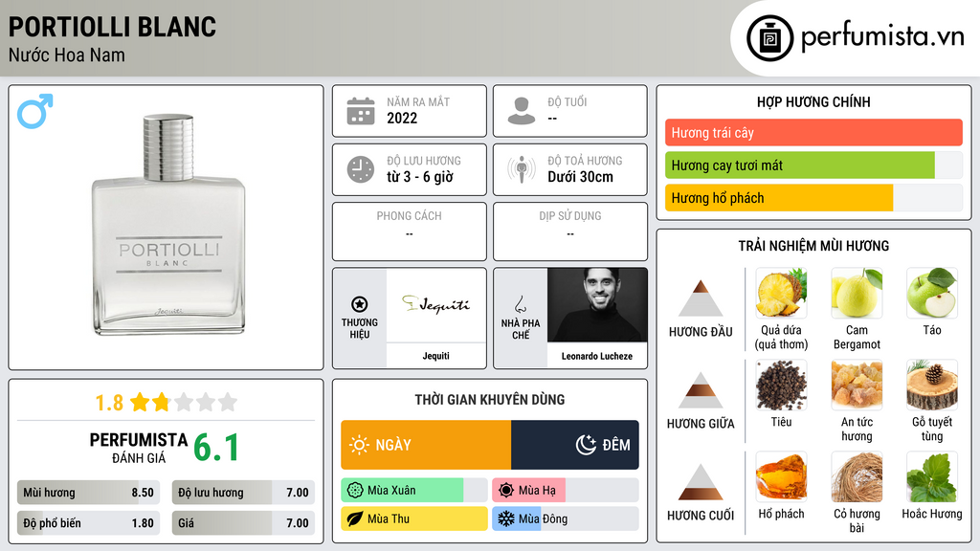Click the person icon for Độ tuổi
Screen dimensions: 980x551
(x=522, y=111)
